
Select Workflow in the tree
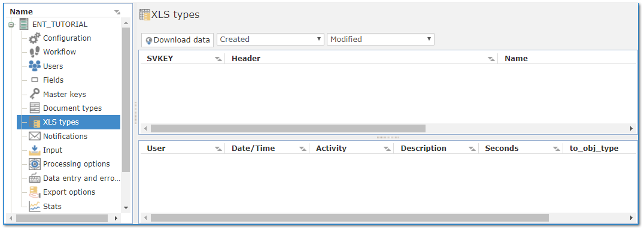point(60,52)
